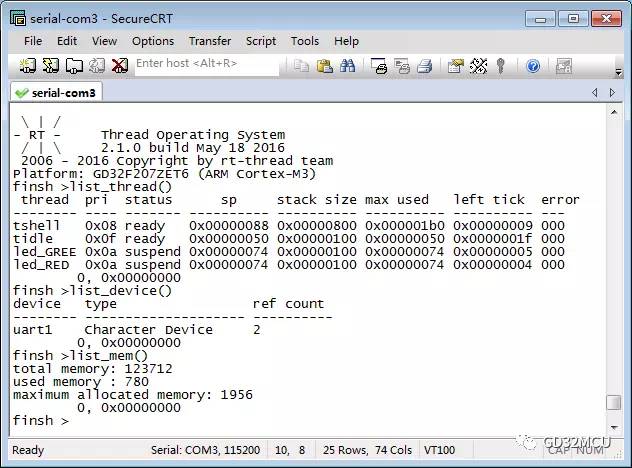Click the '25 Rows, 74 Cols' status entry

click(367, 450)
